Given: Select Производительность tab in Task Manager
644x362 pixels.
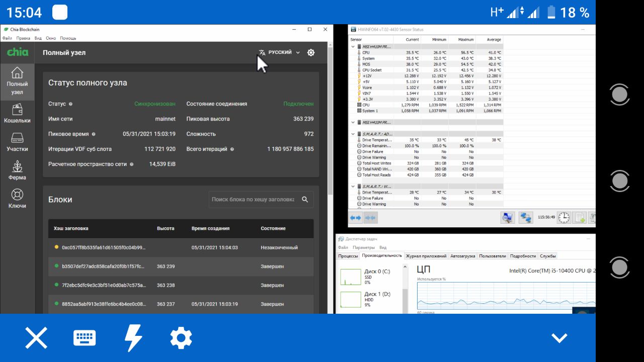Looking at the screenshot, I should (x=382, y=255).
